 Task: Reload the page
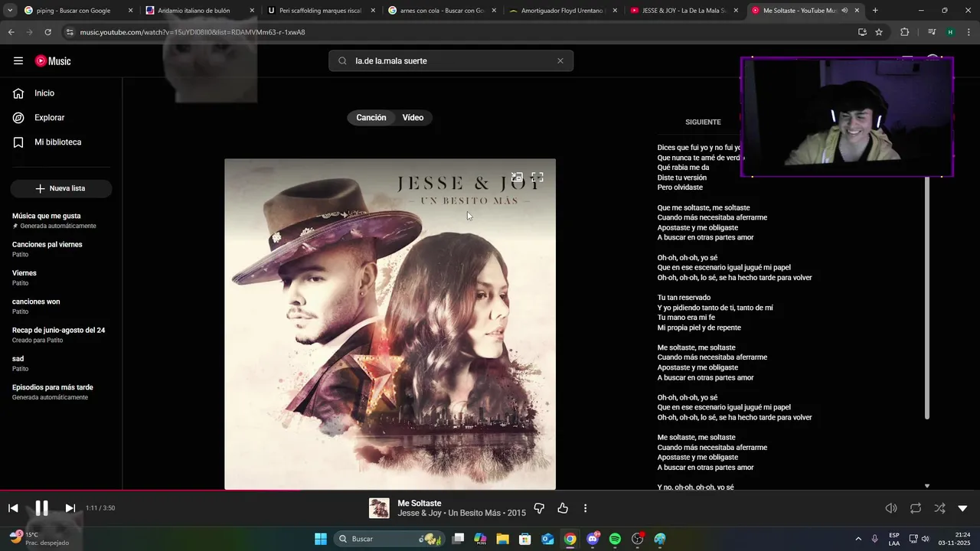47,32
